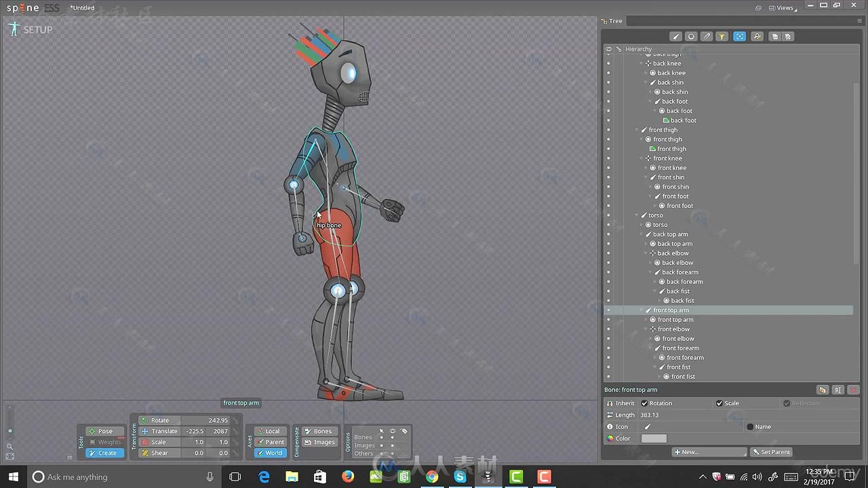Image resolution: width=868 pixels, height=488 pixels.
Task: Open Firefox from the taskbar
Action: tap(348, 476)
